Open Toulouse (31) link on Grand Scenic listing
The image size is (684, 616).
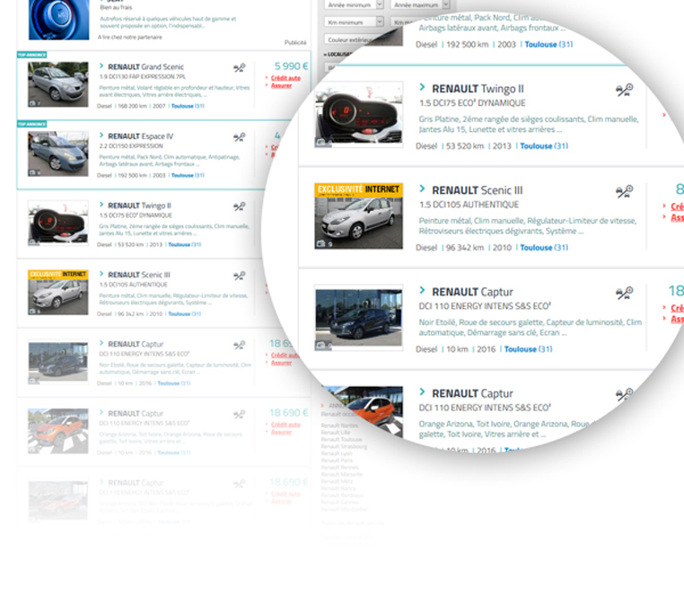tap(187, 106)
